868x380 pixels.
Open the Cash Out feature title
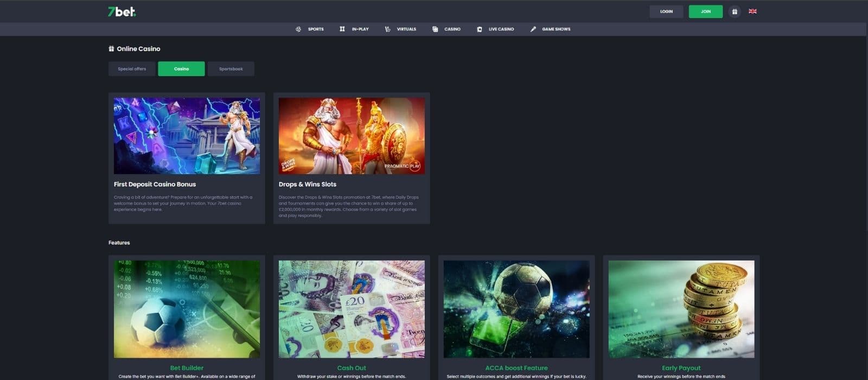click(x=352, y=368)
